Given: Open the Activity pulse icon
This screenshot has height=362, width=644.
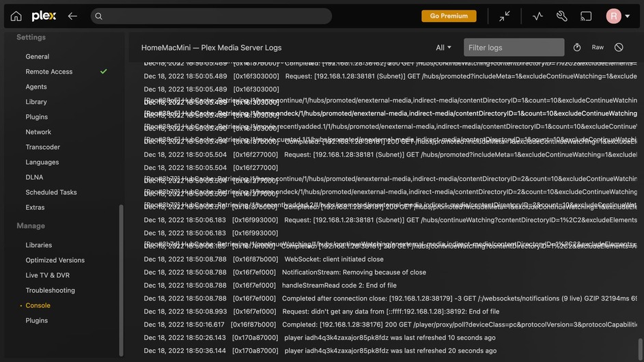Looking at the screenshot, I should 537,16.
